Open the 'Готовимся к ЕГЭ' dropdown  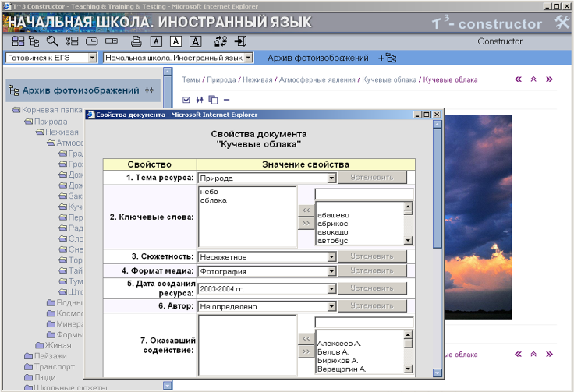[92, 58]
